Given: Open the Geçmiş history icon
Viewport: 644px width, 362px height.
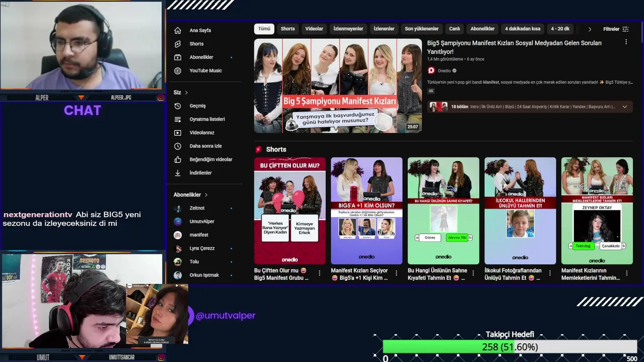Looking at the screenshot, I should pyautogui.click(x=178, y=106).
